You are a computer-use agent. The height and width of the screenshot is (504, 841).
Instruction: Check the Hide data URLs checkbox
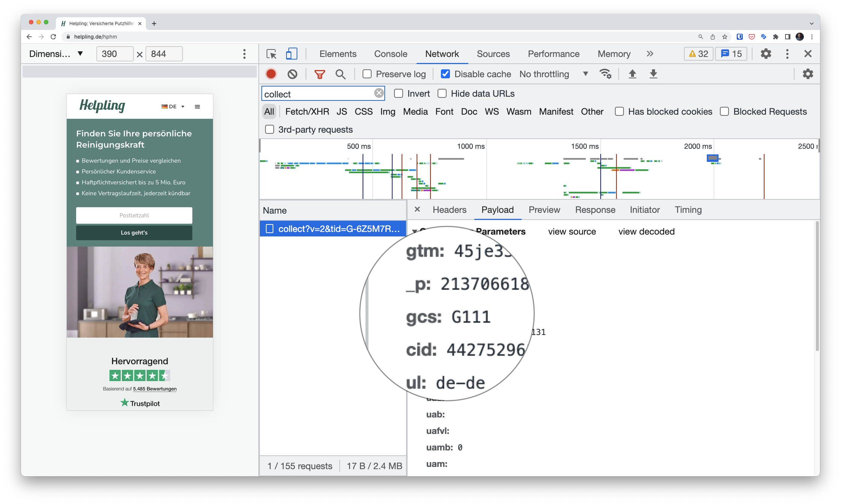tap(442, 94)
